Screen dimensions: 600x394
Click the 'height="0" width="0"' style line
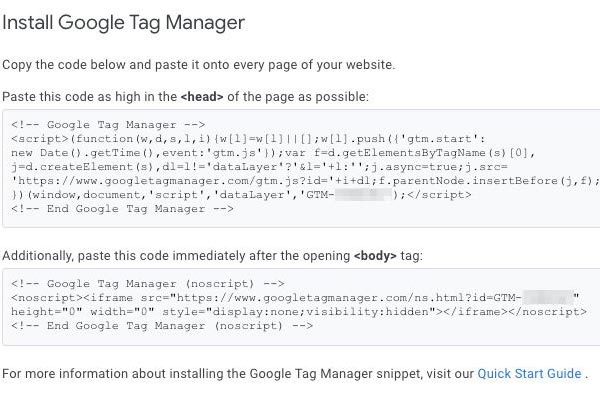(299, 312)
